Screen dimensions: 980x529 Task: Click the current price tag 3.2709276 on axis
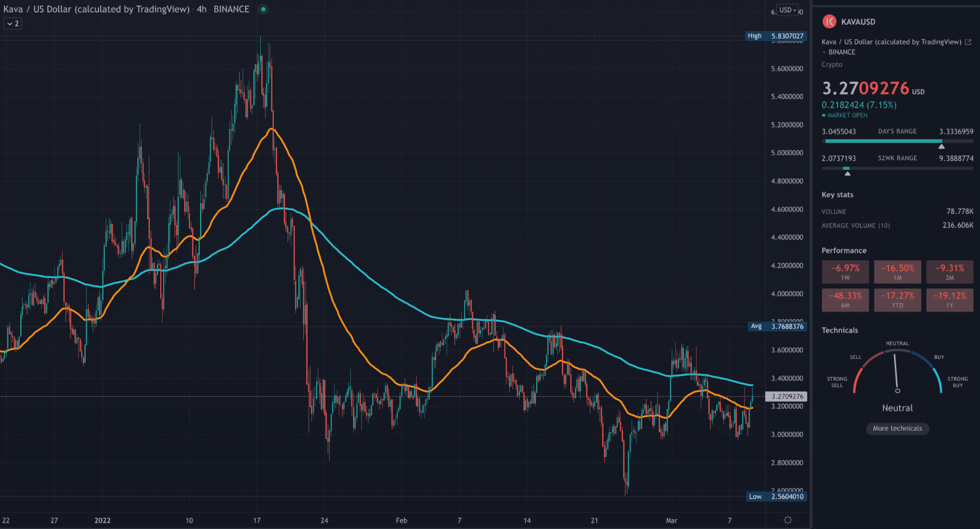(786, 396)
